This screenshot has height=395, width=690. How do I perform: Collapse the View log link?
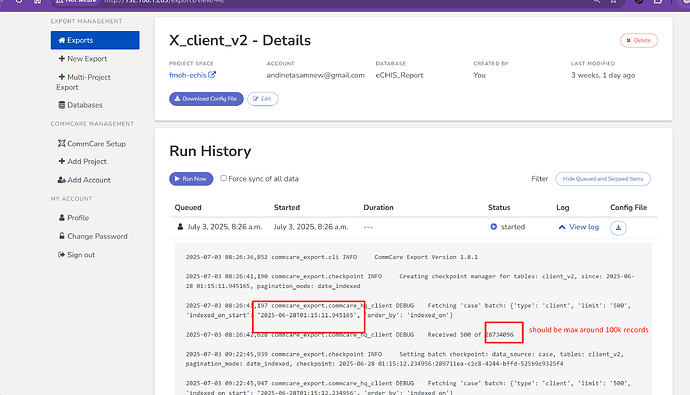coord(579,227)
